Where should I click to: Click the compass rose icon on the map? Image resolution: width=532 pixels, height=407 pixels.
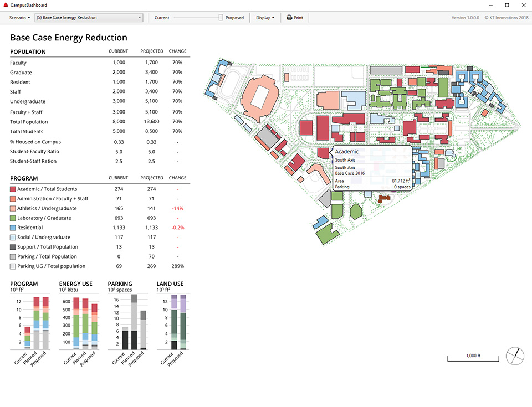515,356
